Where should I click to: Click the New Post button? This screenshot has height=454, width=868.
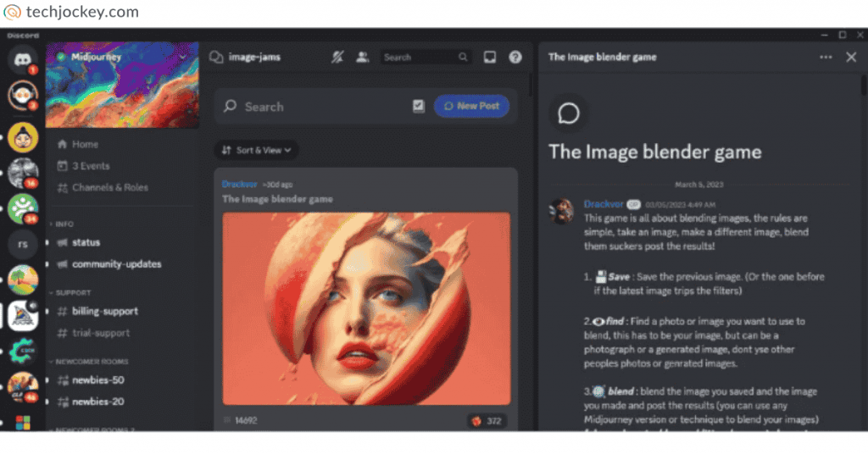coord(471,107)
